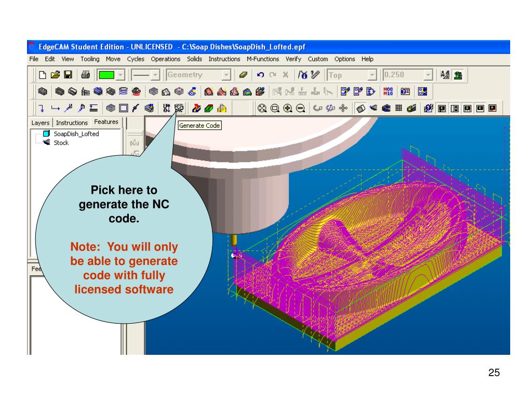
Task: Select the rotate view curved arrow icon
Action: click(317, 108)
